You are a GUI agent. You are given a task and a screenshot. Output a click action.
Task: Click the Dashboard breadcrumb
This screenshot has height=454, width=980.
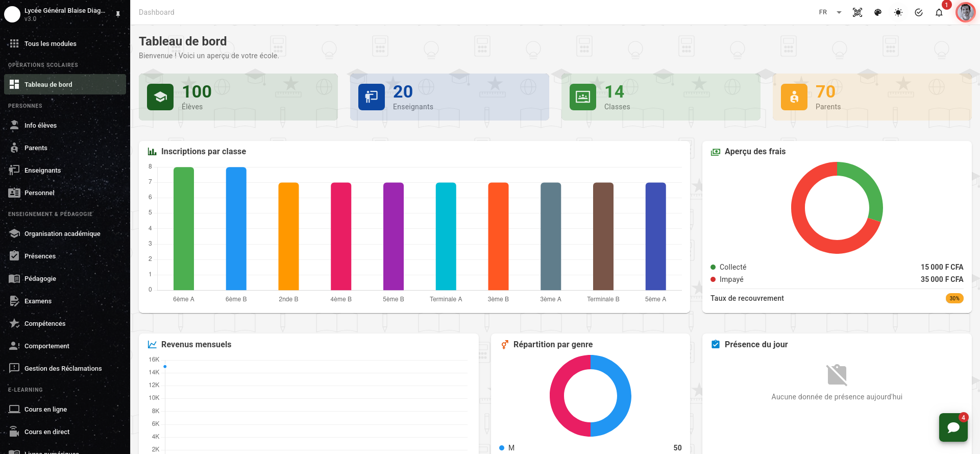tap(157, 12)
